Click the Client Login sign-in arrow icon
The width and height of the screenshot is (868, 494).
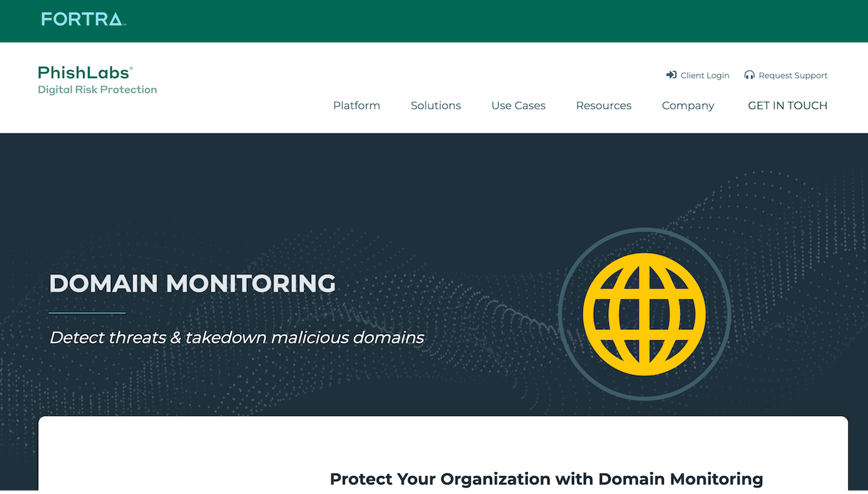(x=671, y=75)
